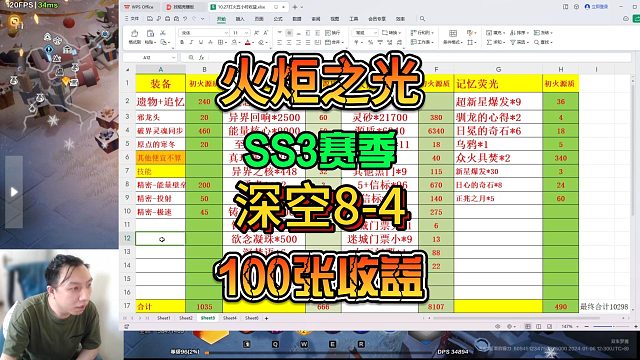
Task: Switch to Sheet1 tab
Action: pos(164,318)
